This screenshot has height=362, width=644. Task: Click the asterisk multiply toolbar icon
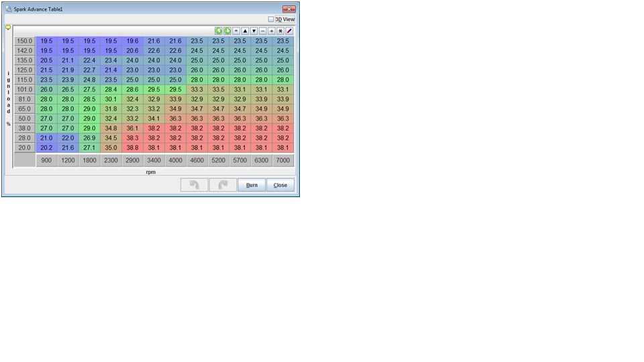tap(280, 31)
